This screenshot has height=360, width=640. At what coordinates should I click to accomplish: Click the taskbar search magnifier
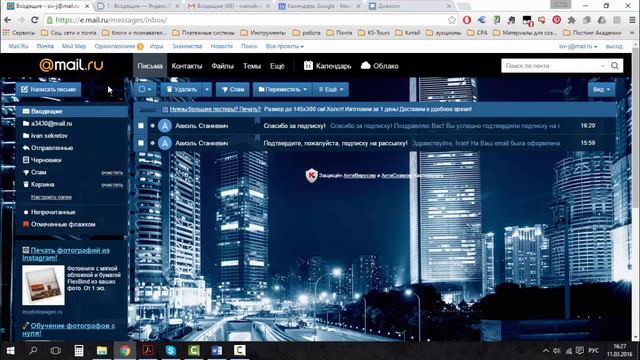click(33, 351)
